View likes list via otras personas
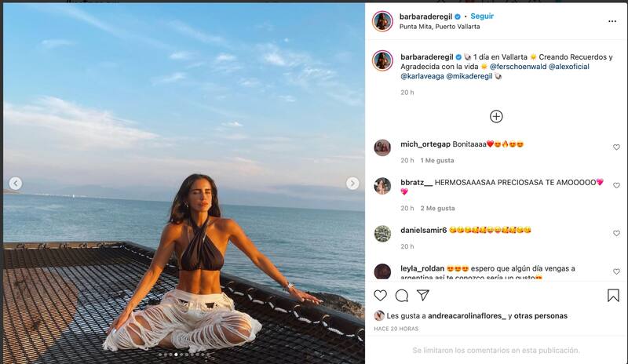Viewport: 628px width, 364px height. coord(542,315)
